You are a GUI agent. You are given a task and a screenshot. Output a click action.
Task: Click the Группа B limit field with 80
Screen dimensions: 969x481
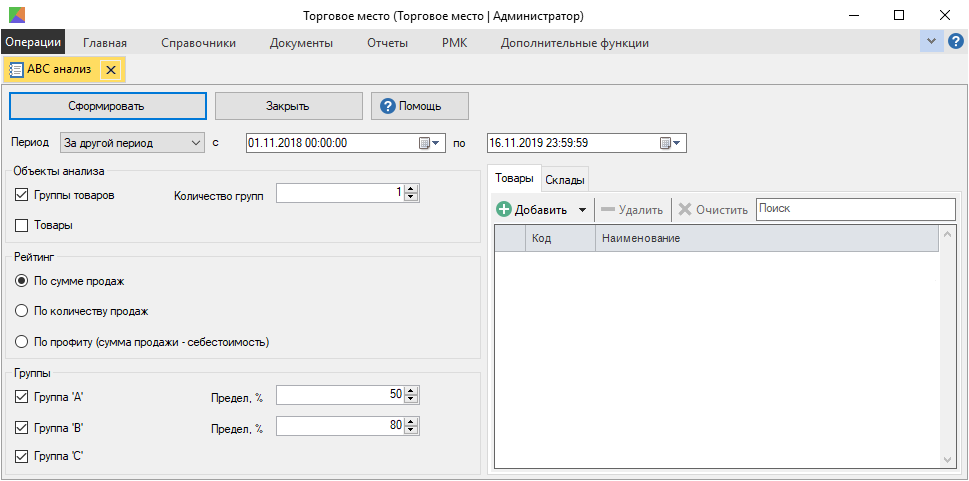pyautogui.click(x=341, y=425)
